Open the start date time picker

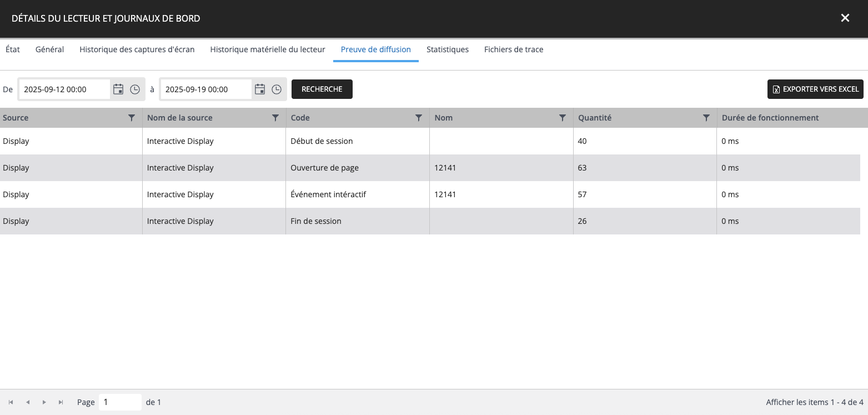[135, 89]
